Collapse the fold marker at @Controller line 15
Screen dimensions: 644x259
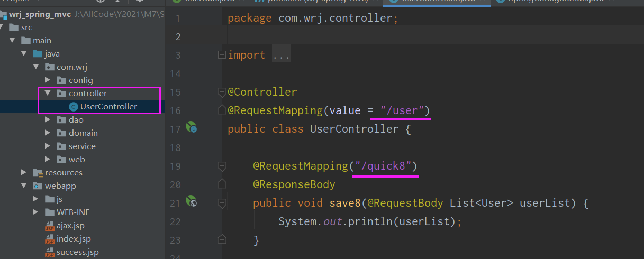click(x=222, y=92)
